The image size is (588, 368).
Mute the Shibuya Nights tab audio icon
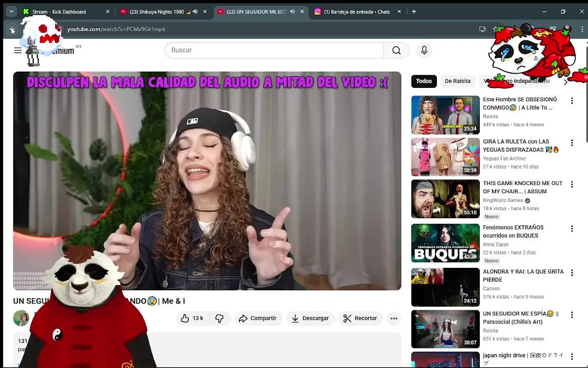tap(195, 12)
